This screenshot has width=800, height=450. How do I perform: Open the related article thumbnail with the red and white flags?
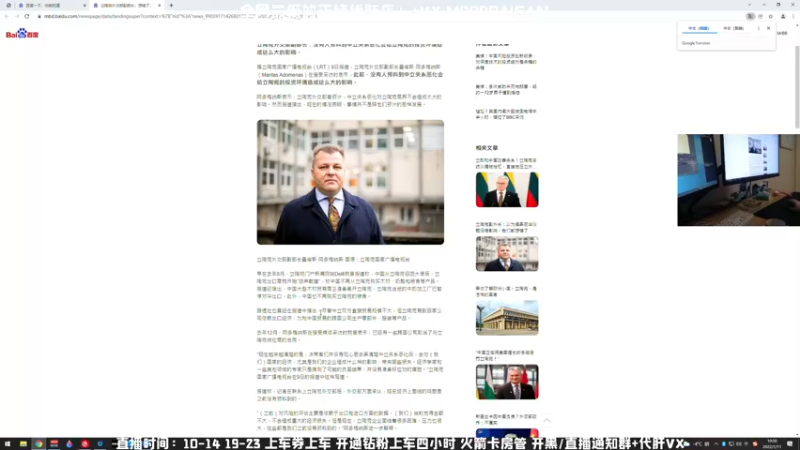[x=507, y=382]
